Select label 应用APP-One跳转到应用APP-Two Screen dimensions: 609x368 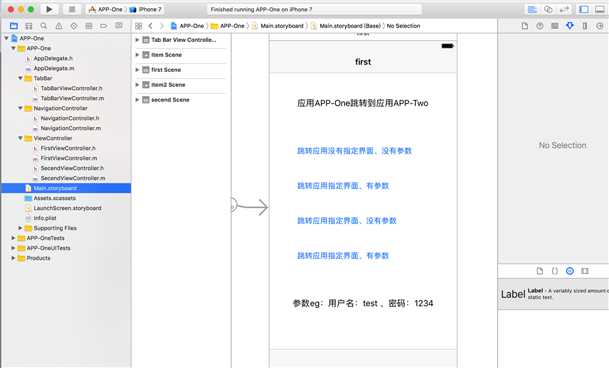click(363, 103)
